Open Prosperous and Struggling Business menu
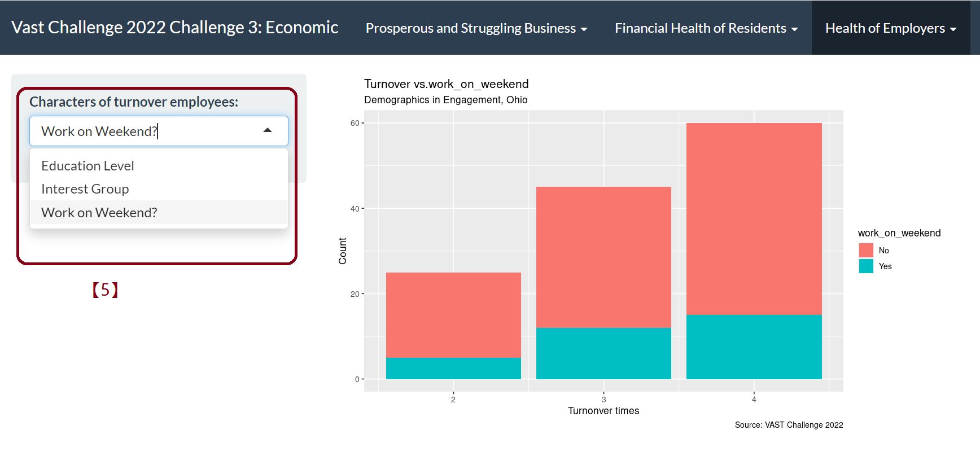 click(x=476, y=28)
